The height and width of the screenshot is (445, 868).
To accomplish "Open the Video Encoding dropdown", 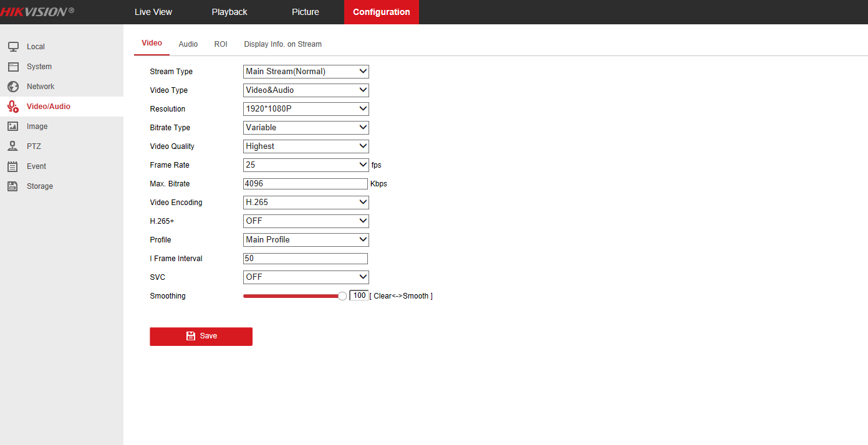I will click(306, 203).
